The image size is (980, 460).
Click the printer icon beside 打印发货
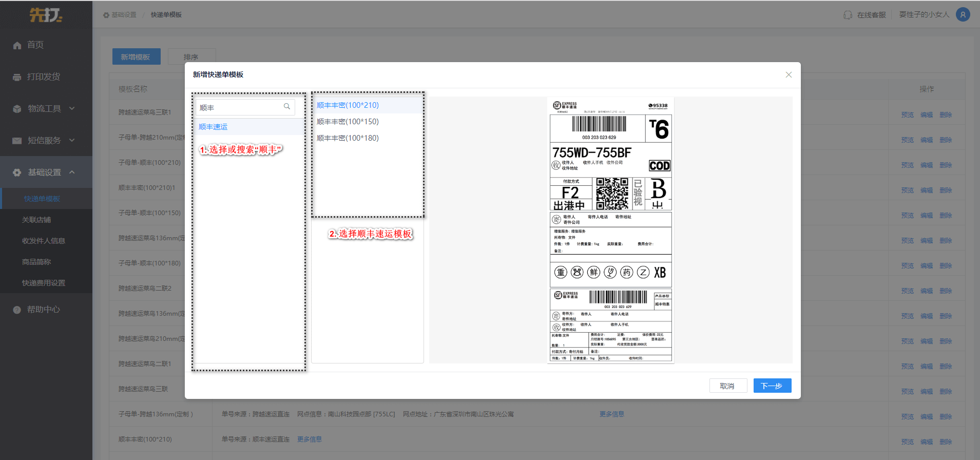(x=17, y=77)
